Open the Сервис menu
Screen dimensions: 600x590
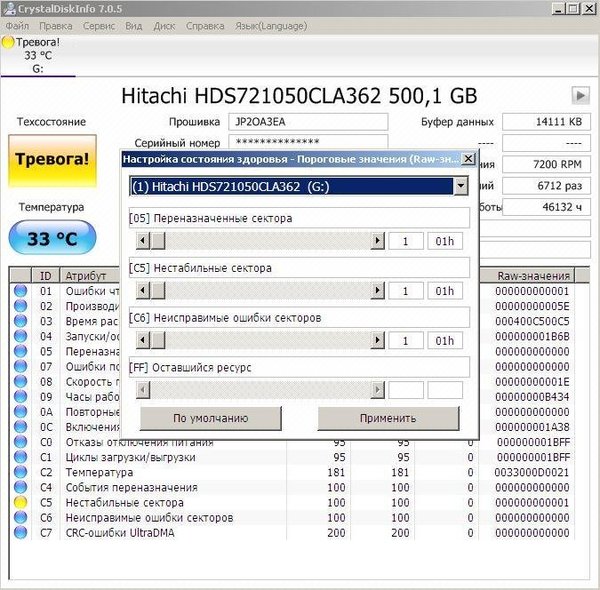click(98, 25)
